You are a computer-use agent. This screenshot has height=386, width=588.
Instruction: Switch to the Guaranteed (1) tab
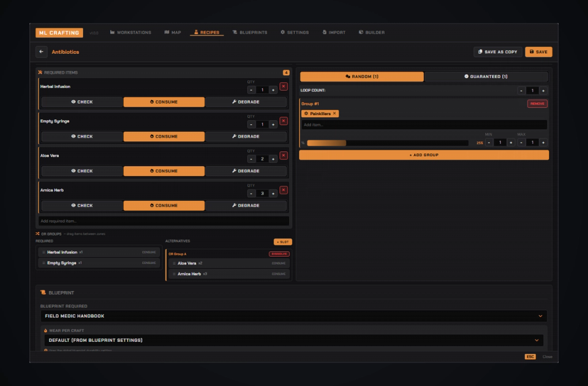tap(486, 77)
